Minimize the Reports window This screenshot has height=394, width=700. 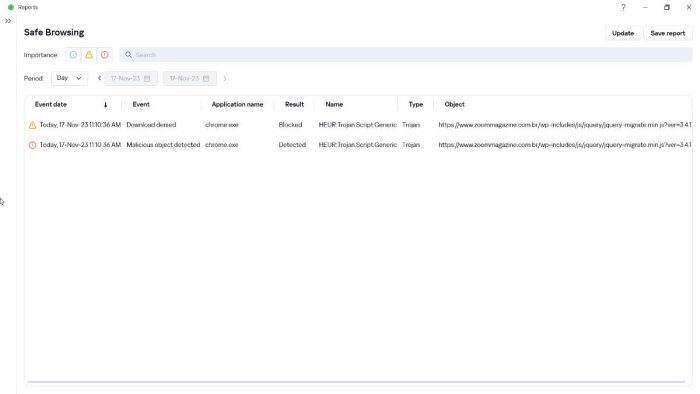pyautogui.click(x=645, y=7)
